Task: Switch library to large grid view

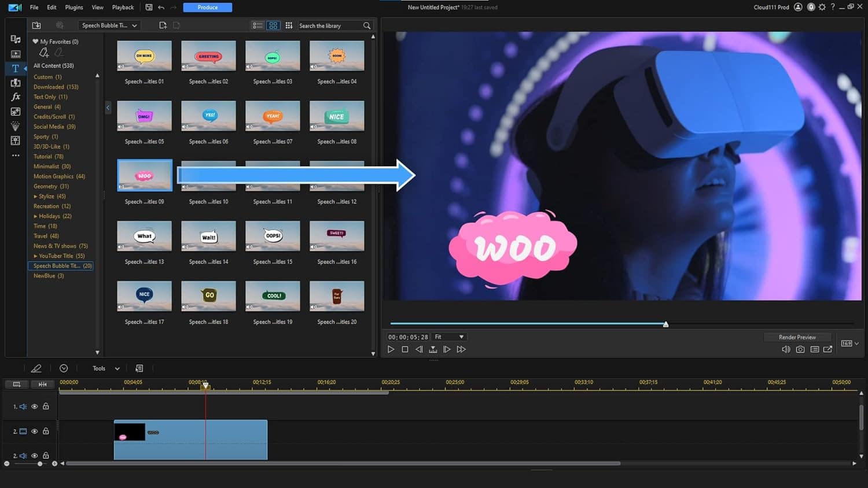Action: 273,25
